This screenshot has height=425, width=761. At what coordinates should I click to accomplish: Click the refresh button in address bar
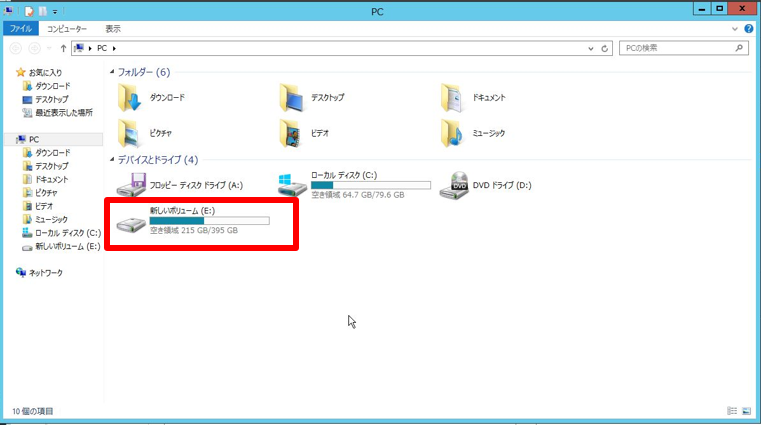click(x=606, y=48)
